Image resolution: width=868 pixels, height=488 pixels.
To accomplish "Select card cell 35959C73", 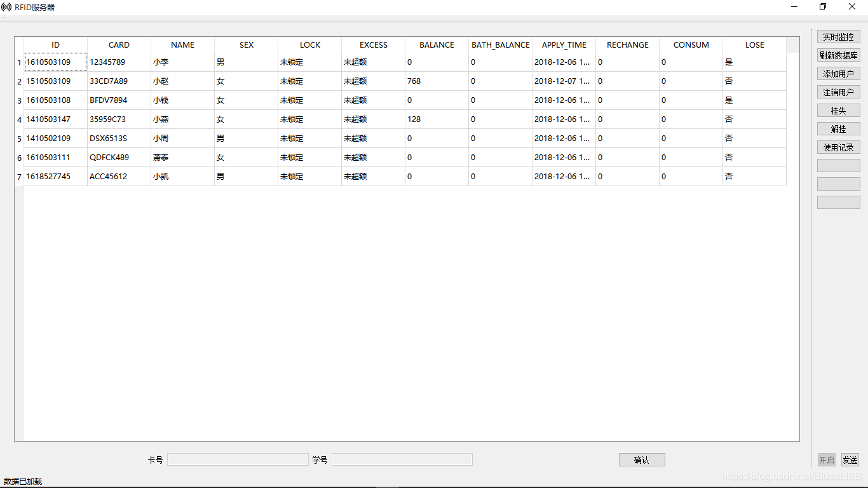I will tap(119, 119).
